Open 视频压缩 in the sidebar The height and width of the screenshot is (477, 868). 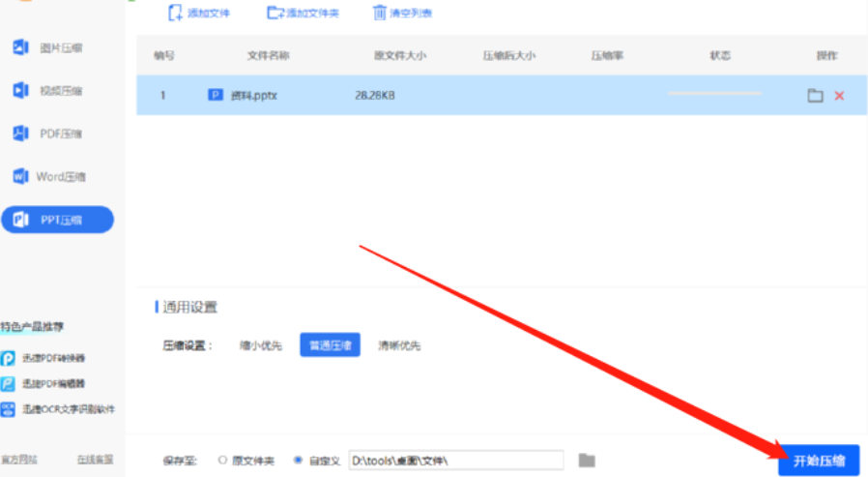pyautogui.click(x=48, y=90)
